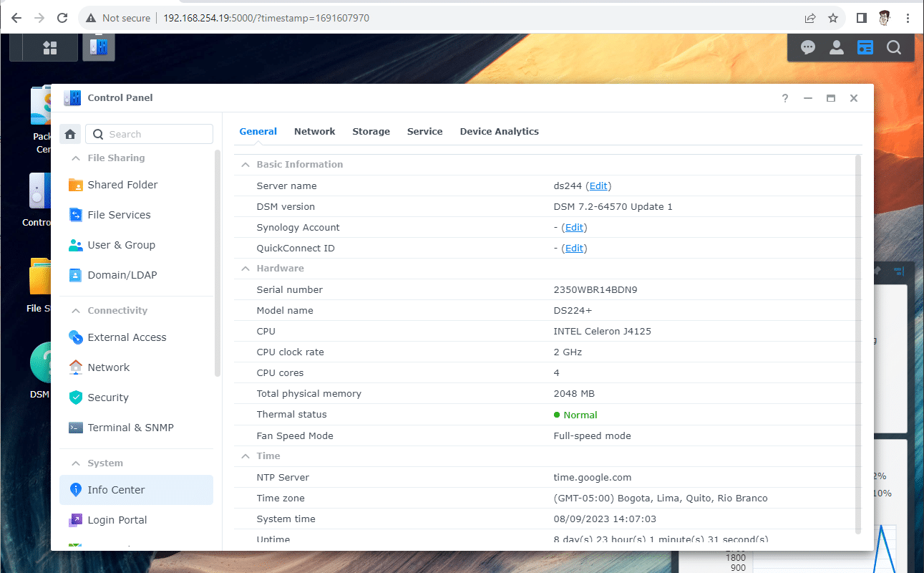Screen dimensions: 924x573
Task: Click the system time 08/09/2023 14:07:03
Action: click(605, 519)
